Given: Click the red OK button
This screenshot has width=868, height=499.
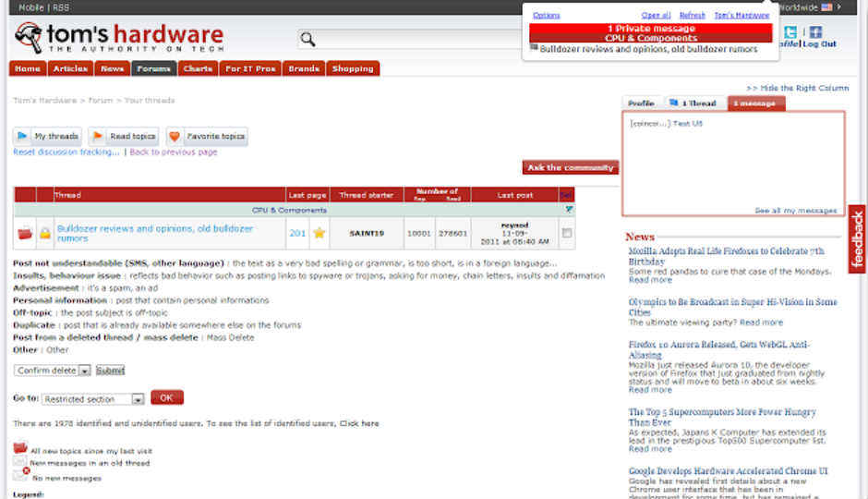Looking at the screenshot, I should point(166,397).
